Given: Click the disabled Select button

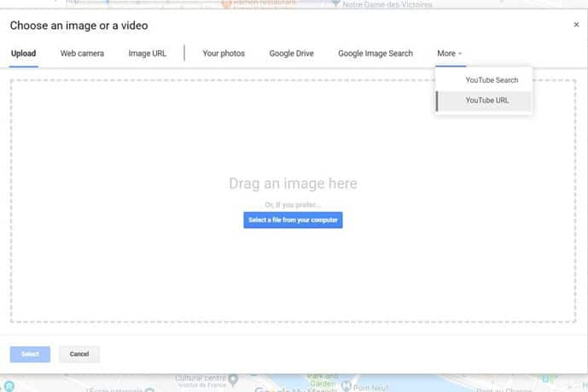Looking at the screenshot, I should coord(30,354).
